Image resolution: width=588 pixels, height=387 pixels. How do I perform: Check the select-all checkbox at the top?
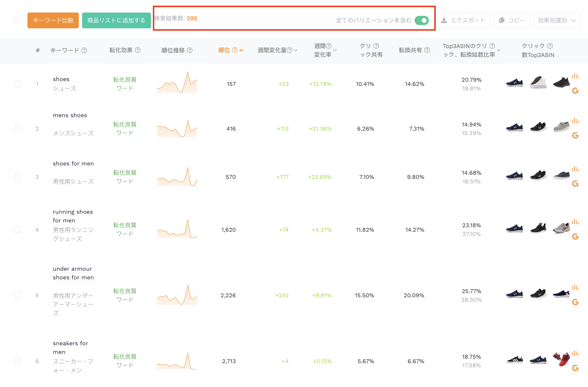click(17, 21)
